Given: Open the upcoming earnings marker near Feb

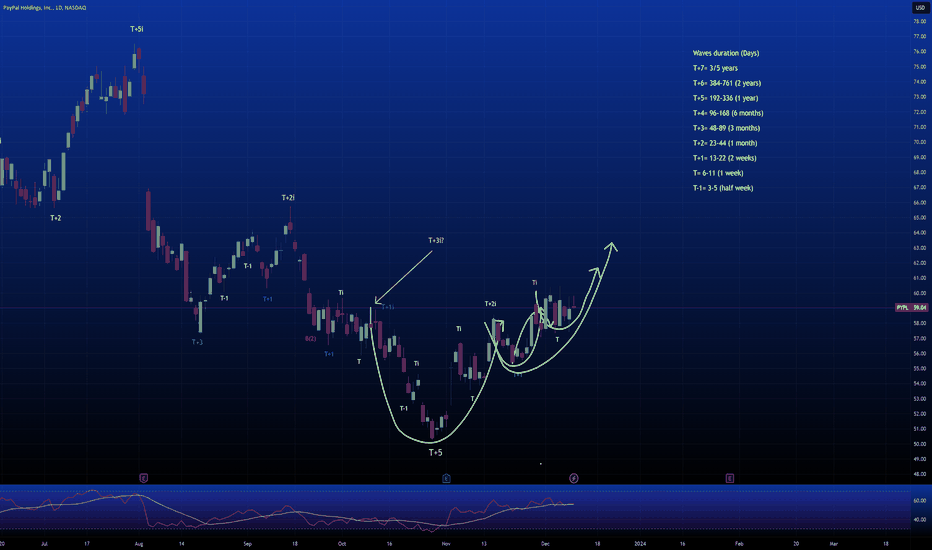Looking at the screenshot, I should tap(729, 478).
